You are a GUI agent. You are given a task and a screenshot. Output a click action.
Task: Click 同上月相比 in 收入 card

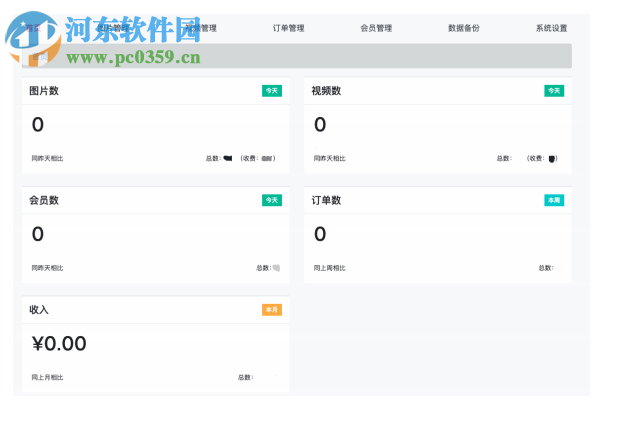pos(48,377)
